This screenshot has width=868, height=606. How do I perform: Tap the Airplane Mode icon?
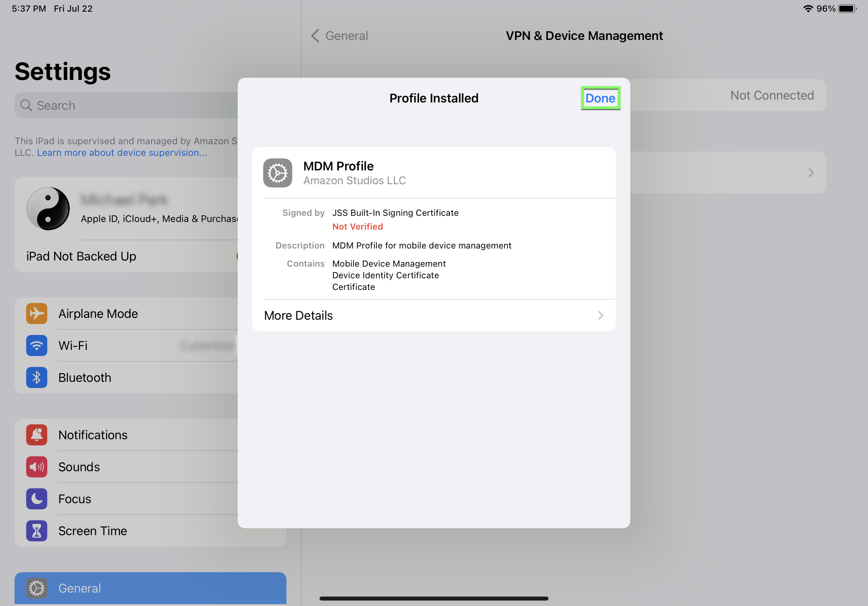(x=37, y=314)
